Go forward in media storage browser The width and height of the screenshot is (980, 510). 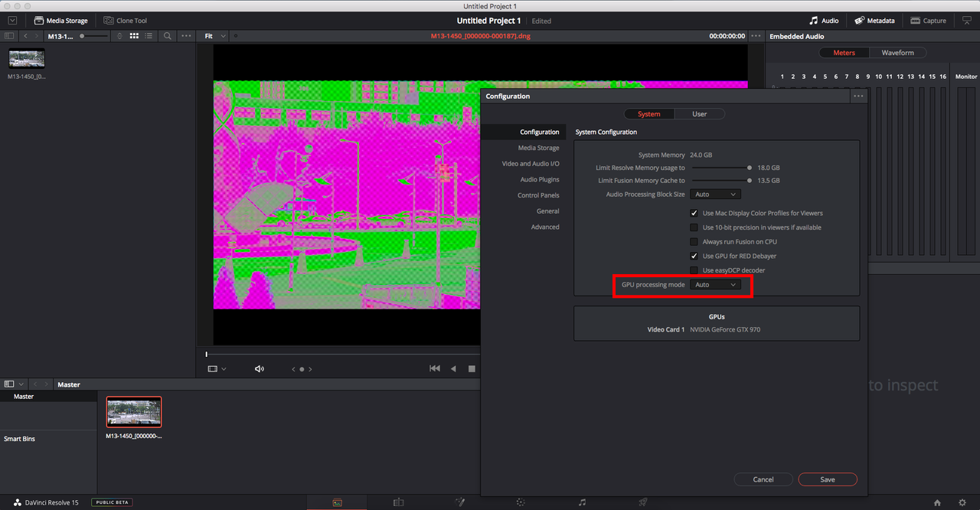click(36, 36)
